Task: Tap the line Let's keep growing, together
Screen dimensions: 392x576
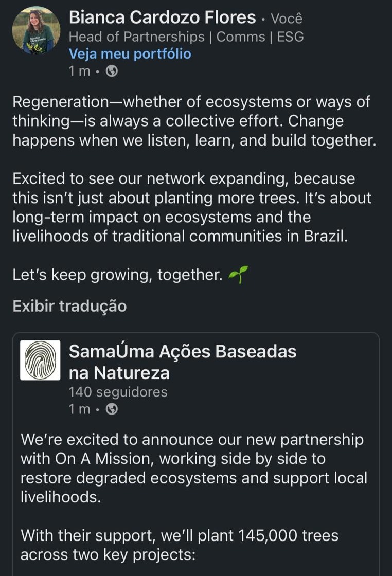Action: point(117,276)
